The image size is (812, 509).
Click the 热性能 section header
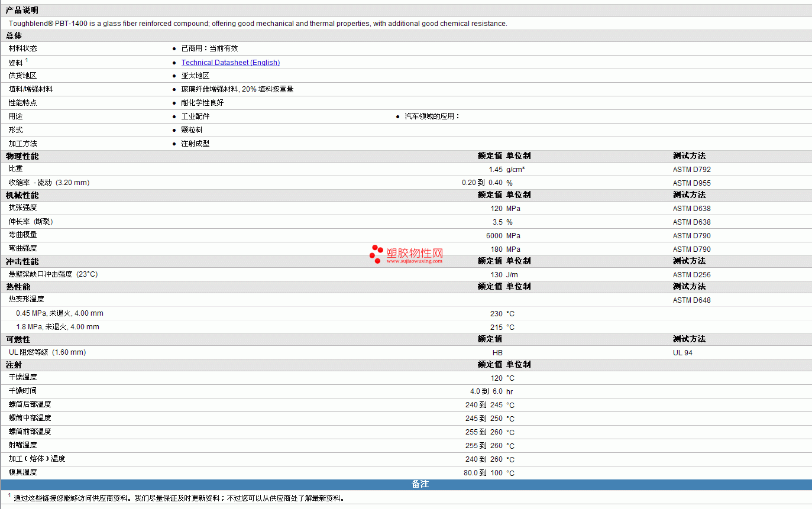18,287
